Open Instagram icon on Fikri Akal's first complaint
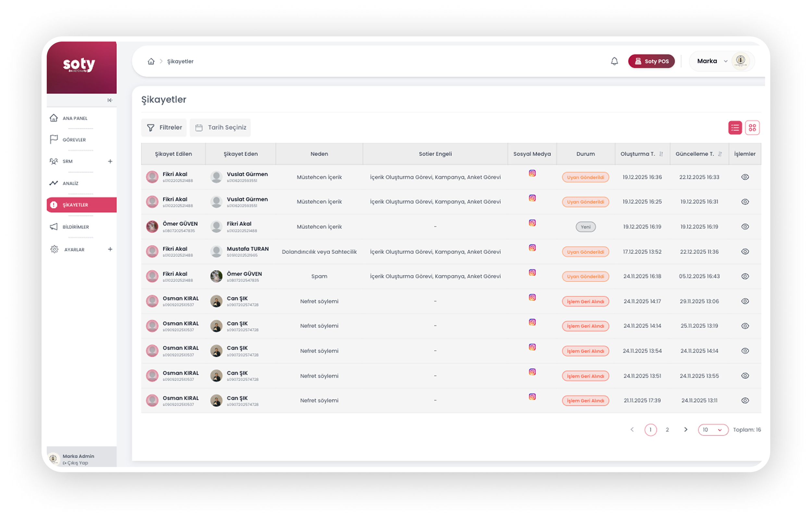812x519 pixels. point(532,173)
